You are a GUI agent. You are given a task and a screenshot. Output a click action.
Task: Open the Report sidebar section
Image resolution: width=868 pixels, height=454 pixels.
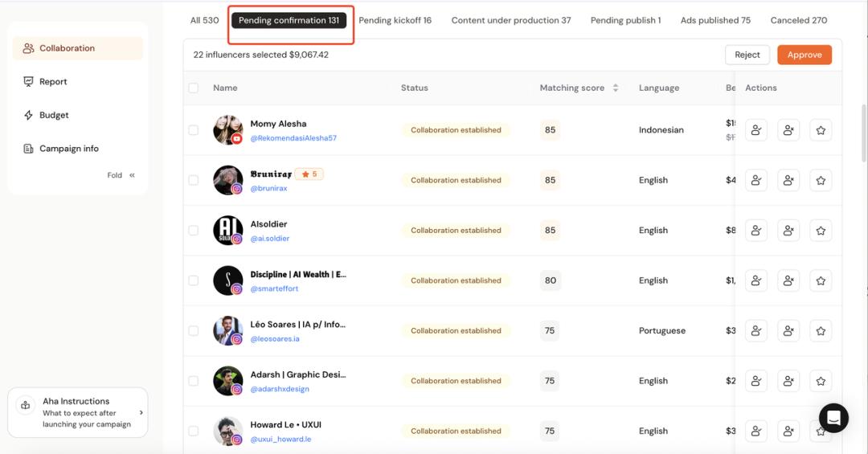pyautogui.click(x=53, y=81)
